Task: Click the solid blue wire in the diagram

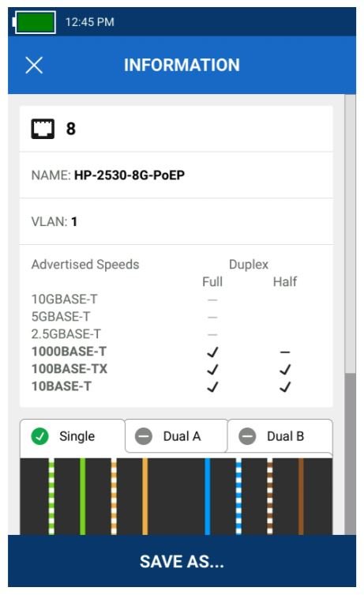Action: [208, 496]
